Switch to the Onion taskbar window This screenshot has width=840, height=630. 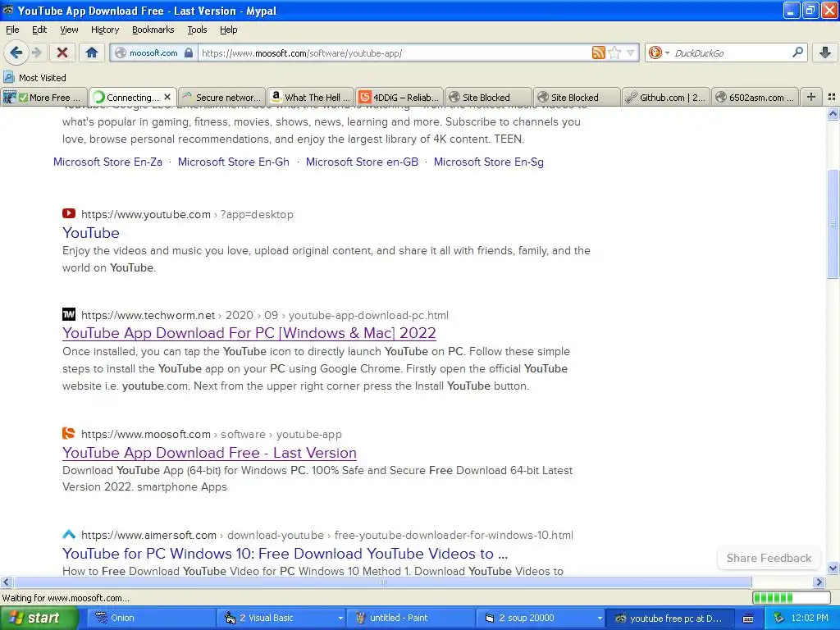pyautogui.click(x=153, y=619)
